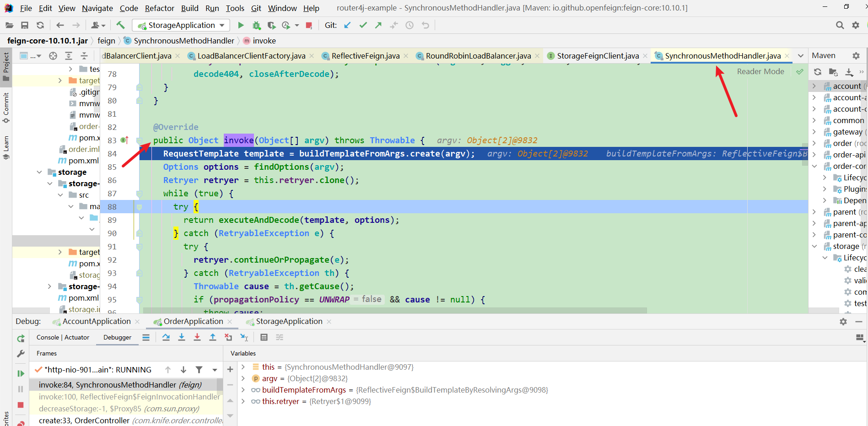
Task: Click the Build hammer icon
Action: tap(120, 25)
